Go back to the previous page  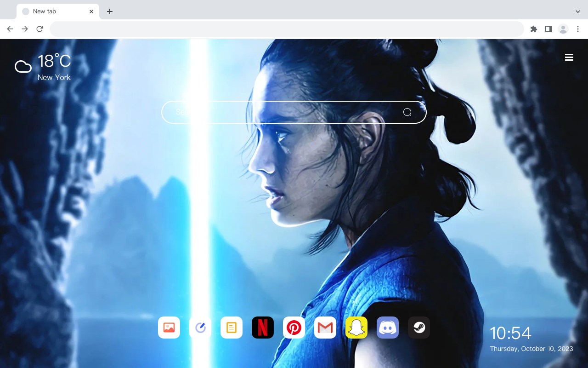click(x=10, y=29)
